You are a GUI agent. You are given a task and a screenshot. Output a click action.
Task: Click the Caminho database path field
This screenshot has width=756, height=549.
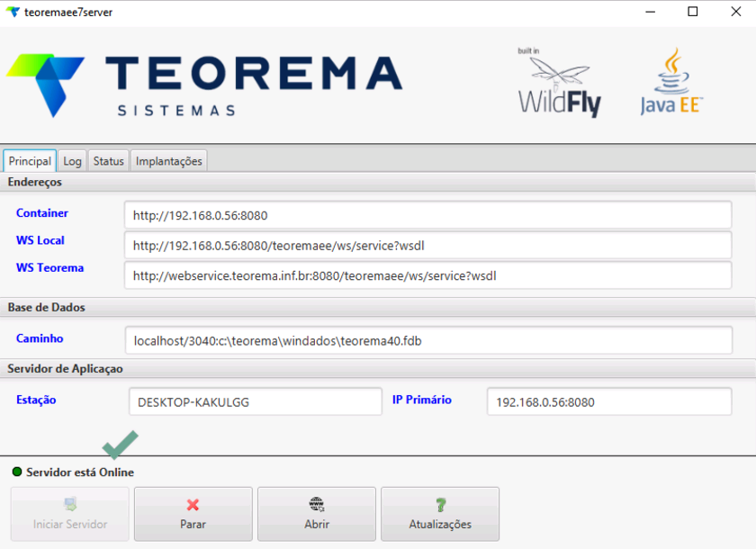click(x=428, y=340)
